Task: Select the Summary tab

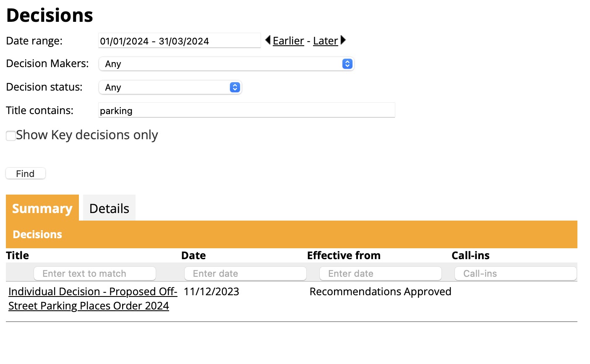Action: 42,208
